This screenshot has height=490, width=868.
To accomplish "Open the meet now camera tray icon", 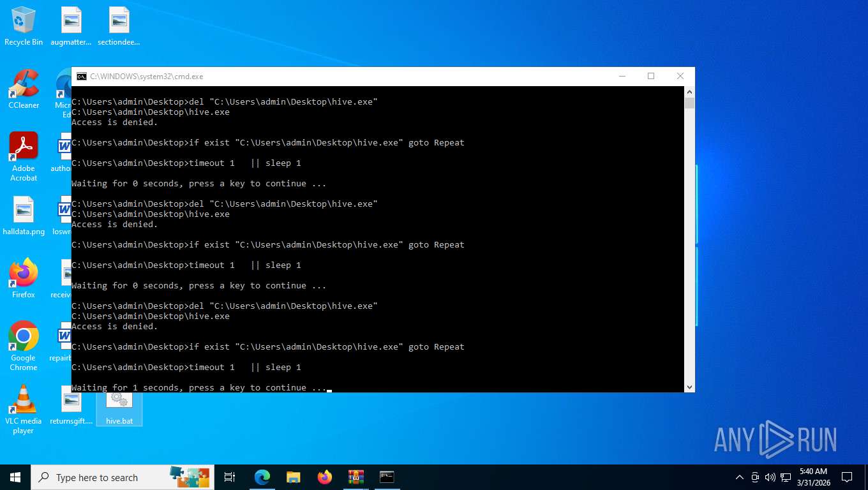I will pos(755,477).
